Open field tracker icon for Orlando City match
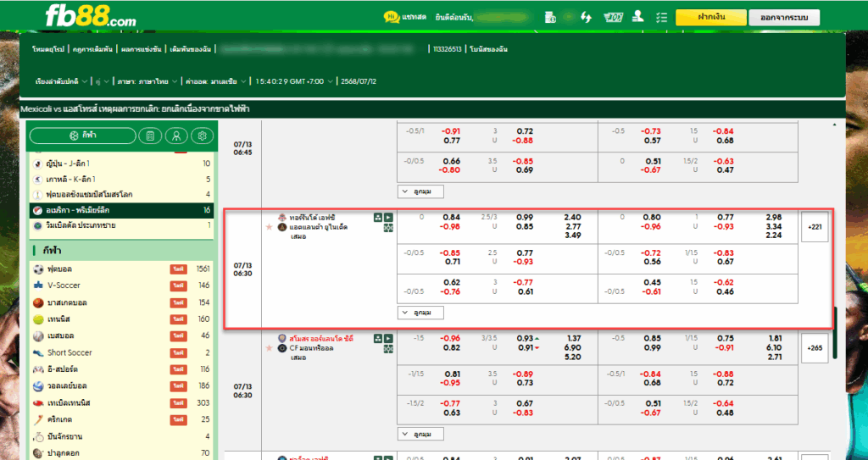This screenshot has width=868, height=460. tap(388, 349)
